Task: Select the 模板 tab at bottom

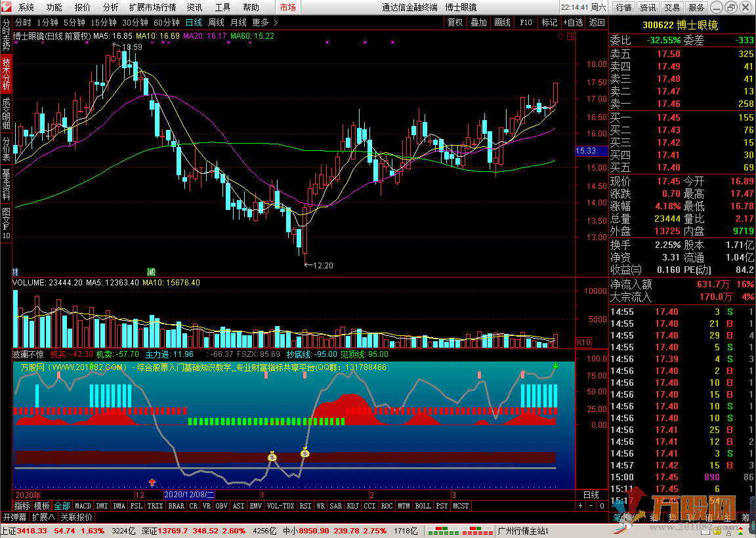Action: (41, 507)
